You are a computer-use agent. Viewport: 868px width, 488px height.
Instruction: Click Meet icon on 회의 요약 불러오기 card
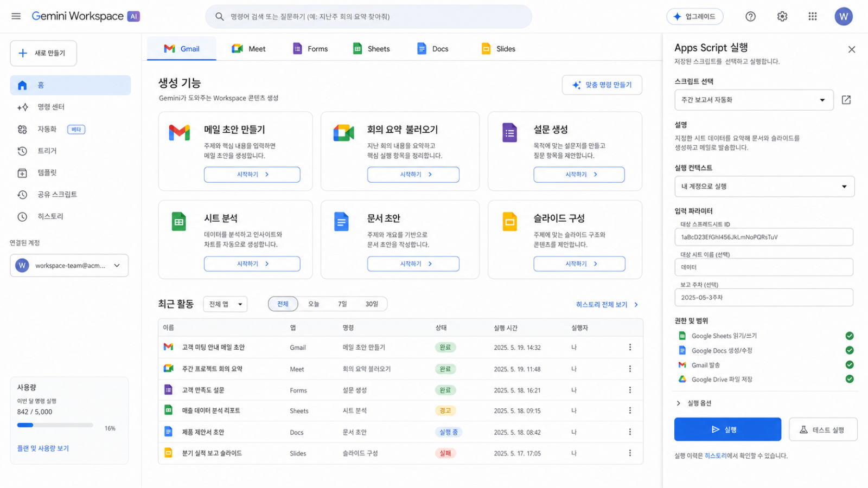[343, 132]
